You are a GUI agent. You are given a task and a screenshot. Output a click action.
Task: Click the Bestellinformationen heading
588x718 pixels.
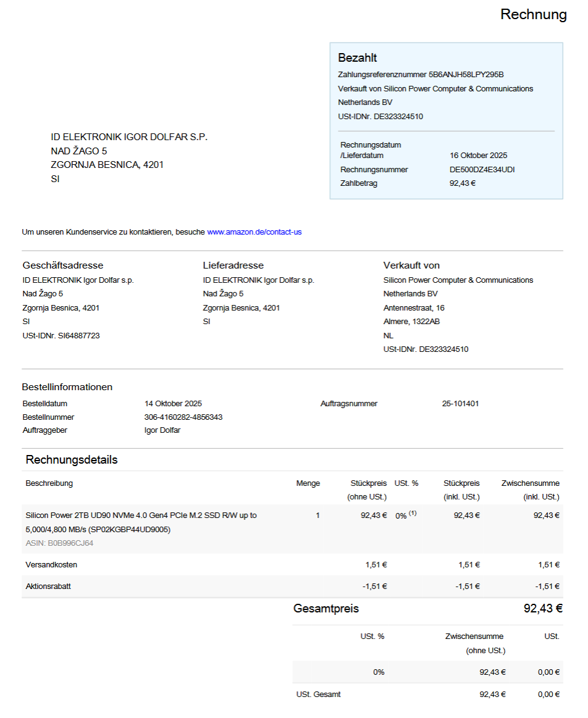(x=67, y=387)
